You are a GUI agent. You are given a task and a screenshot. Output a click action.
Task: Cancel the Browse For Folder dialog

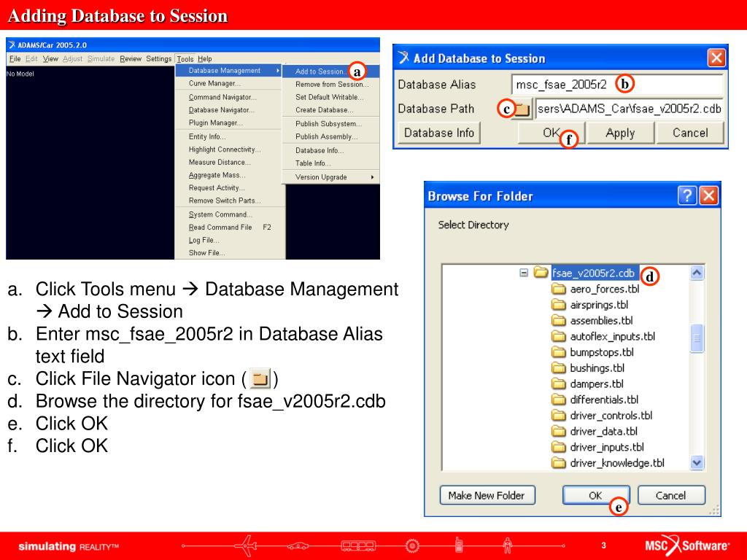pos(671,496)
